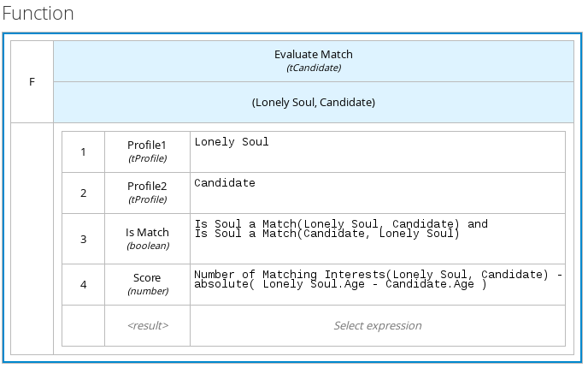Edit the (Lonely Soul, Candidate) parameters cell
The height and width of the screenshot is (368, 588).
(x=313, y=102)
